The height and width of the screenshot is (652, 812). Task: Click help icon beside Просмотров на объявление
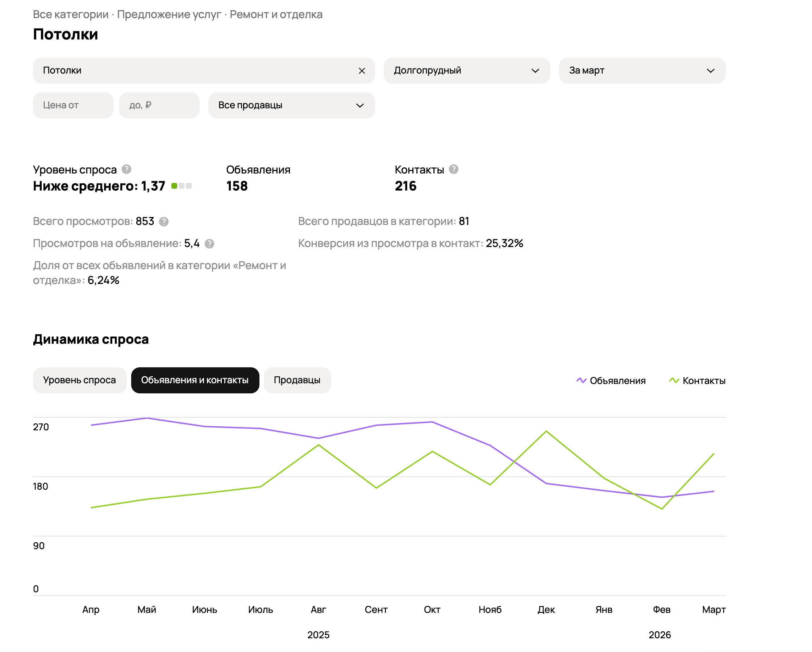pos(209,244)
